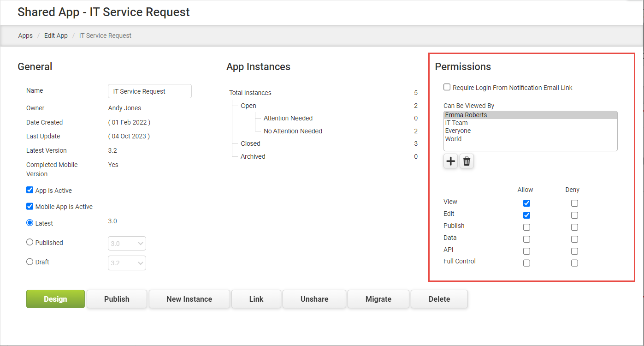The width and height of the screenshot is (644, 346).
Task: Click into the Name input field
Action: point(149,91)
